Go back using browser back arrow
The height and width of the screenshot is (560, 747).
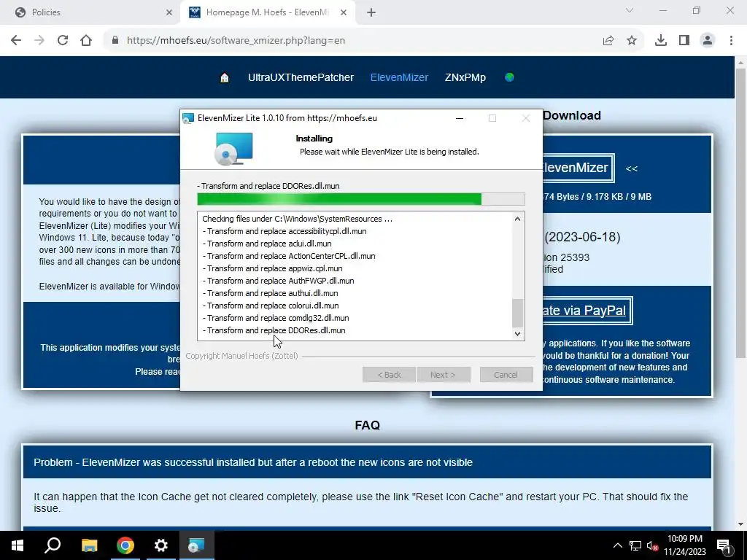pyautogui.click(x=16, y=41)
